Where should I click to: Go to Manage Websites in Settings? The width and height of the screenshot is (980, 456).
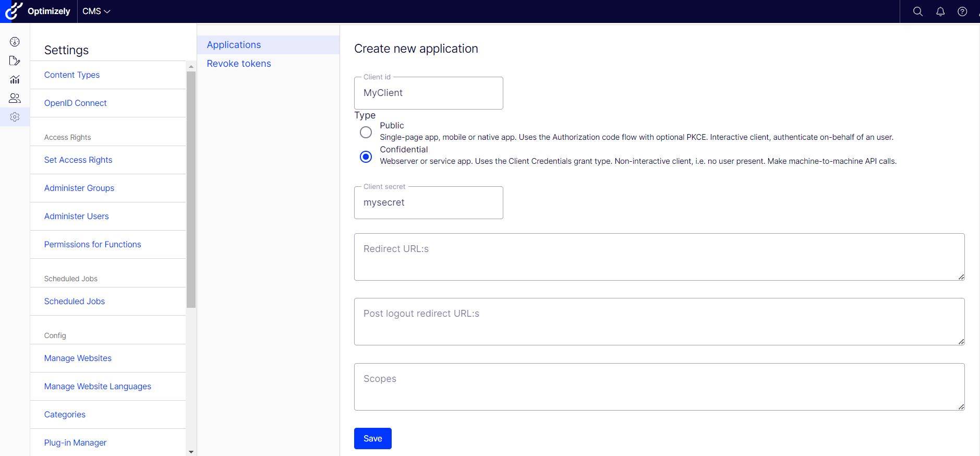tap(78, 358)
